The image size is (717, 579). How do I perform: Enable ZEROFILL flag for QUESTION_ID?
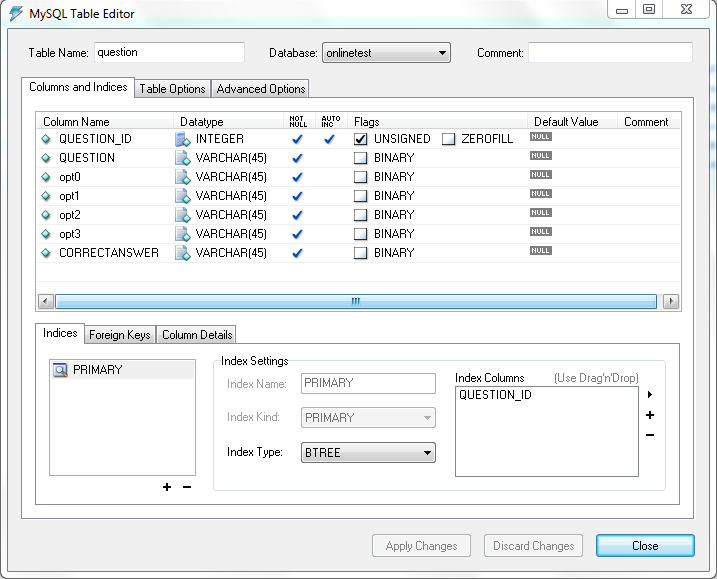(x=449, y=139)
